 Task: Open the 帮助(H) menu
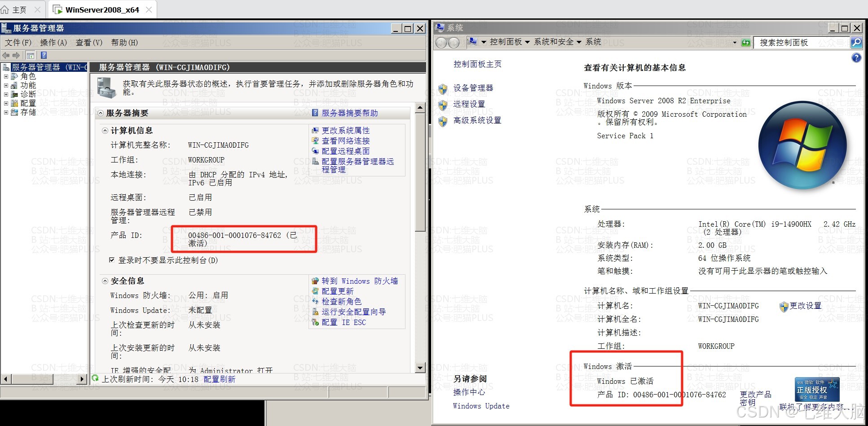[x=124, y=43]
